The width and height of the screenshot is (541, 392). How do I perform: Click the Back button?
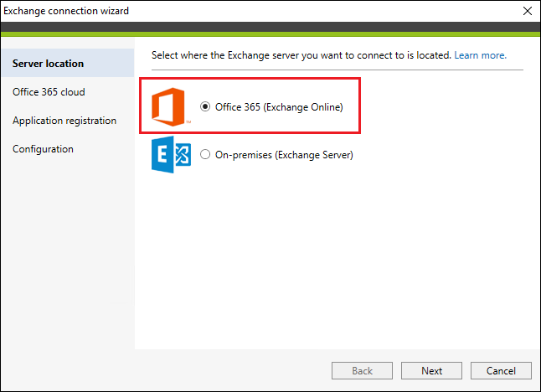click(362, 370)
